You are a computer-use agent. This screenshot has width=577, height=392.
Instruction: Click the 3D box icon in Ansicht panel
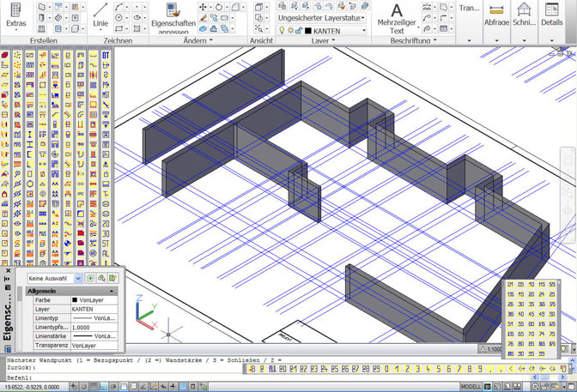coord(259,7)
